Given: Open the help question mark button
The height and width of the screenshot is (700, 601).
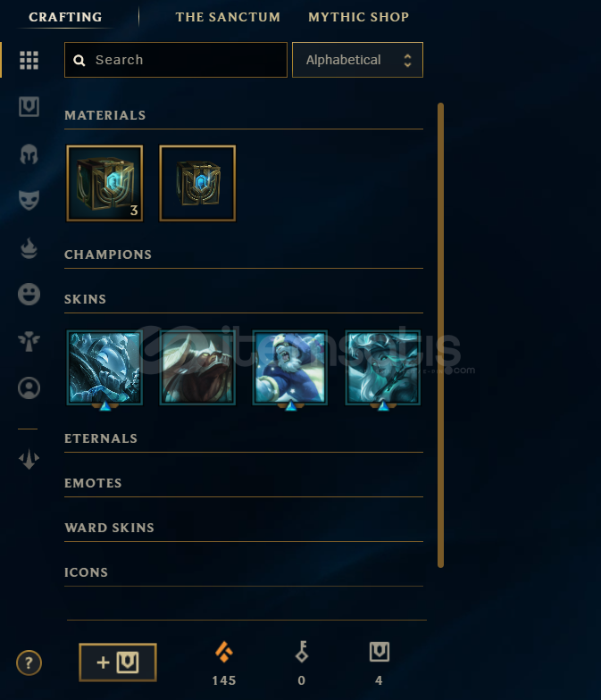Looking at the screenshot, I should tap(29, 662).
